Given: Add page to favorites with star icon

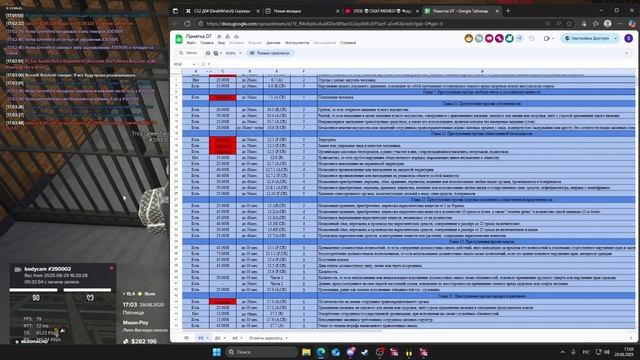Looking at the screenshot, I should (569, 24).
